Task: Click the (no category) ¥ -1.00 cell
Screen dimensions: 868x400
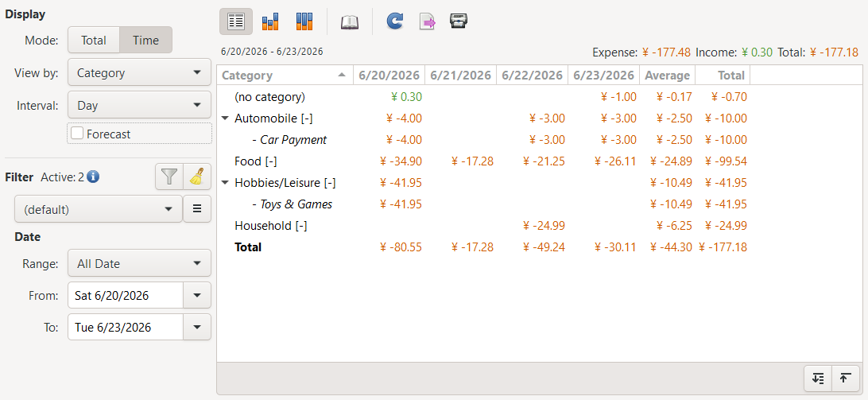Action: coord(618,97)
